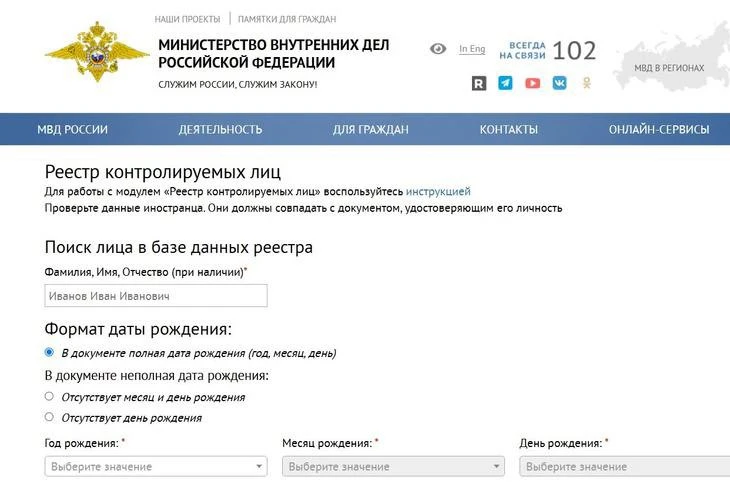Click the СЛУЖИМ РОССИИ, СЛУЖИМ ЗАКОНУ! slogan

pyautogui.click(x=237, y=85)
